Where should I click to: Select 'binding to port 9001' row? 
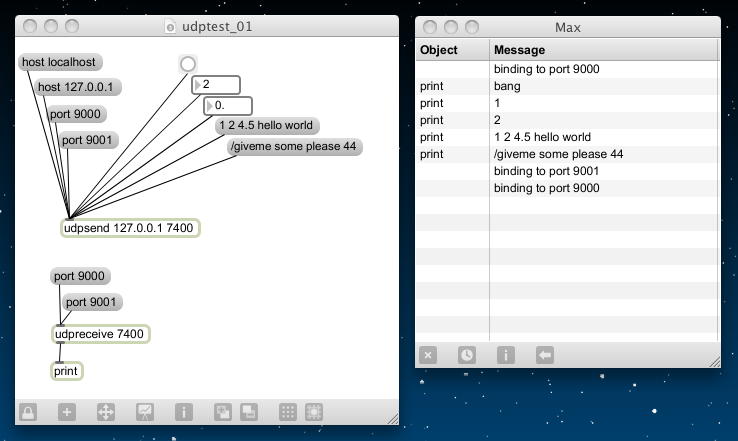pyautogui.click(x=567, y=171)
